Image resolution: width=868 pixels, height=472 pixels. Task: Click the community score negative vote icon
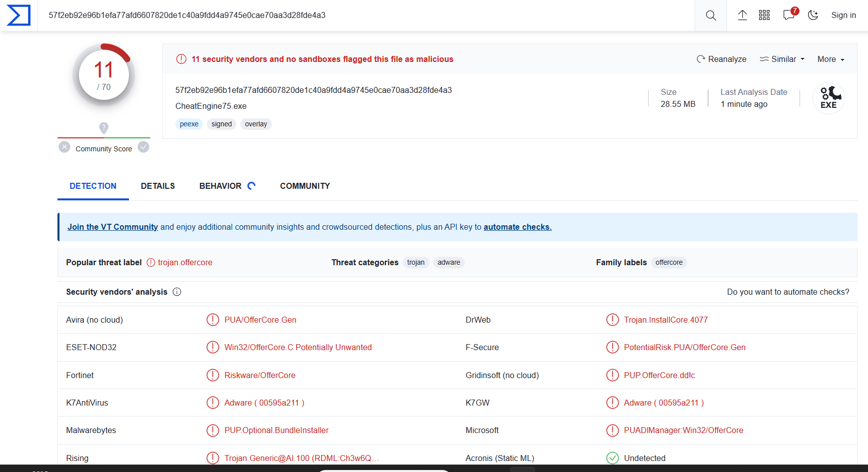(x=64, y=147)
